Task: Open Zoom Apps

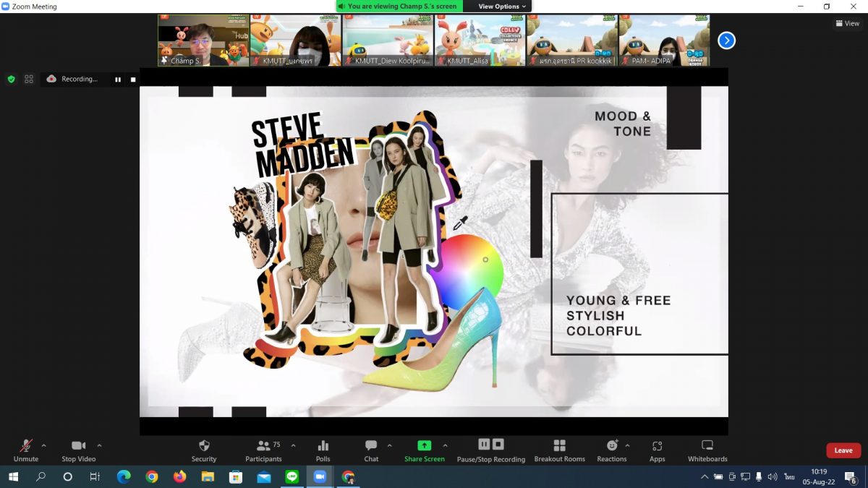Action: tap(657, 450)
